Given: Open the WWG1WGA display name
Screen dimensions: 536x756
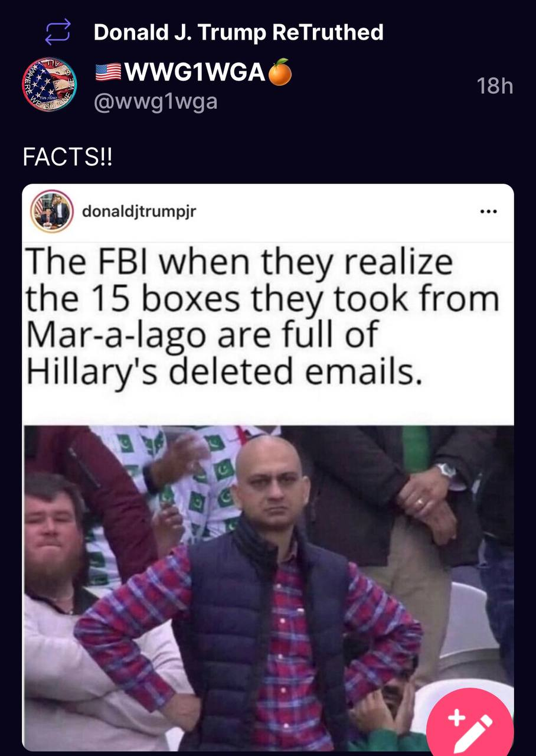Looking at the screenshot, I should [x=194, y=72].
